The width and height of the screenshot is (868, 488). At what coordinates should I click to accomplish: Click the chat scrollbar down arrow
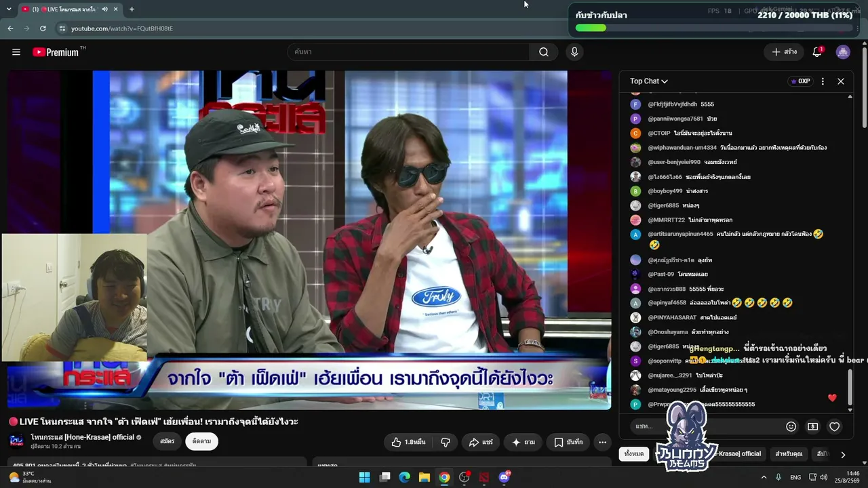coord(850,410)
